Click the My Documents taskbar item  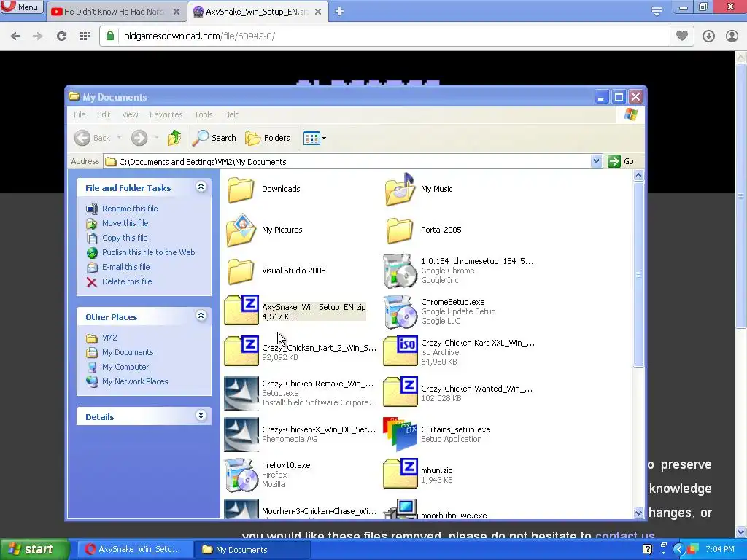[252, 550]
